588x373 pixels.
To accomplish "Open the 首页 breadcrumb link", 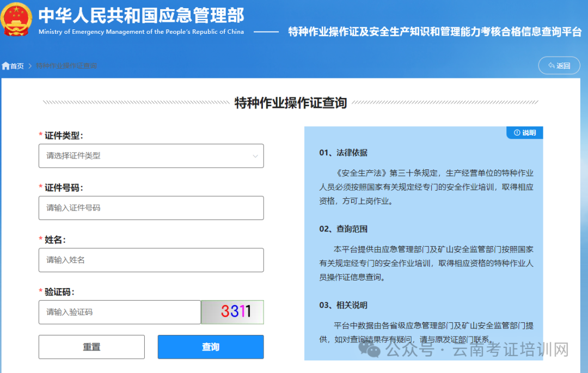I will [17, 66].
